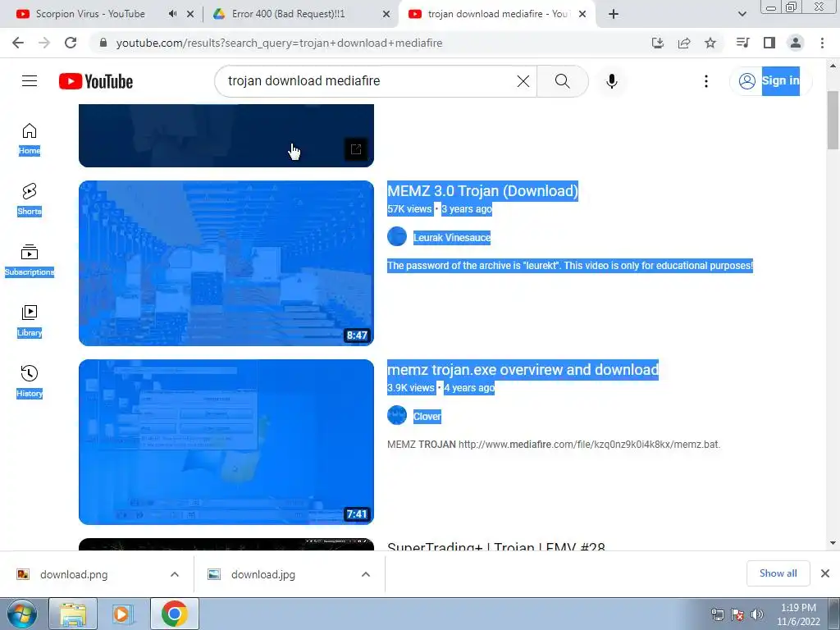This screenshot has height=630, width=840.
Task: Click Show all downloads
Action: pos(778,573)
